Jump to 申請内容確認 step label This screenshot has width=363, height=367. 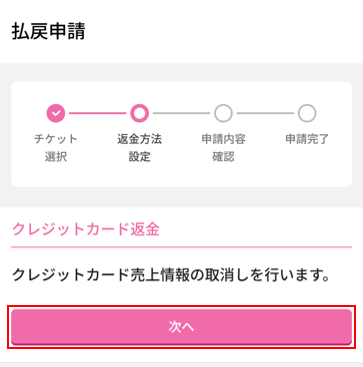pos(223,148)
